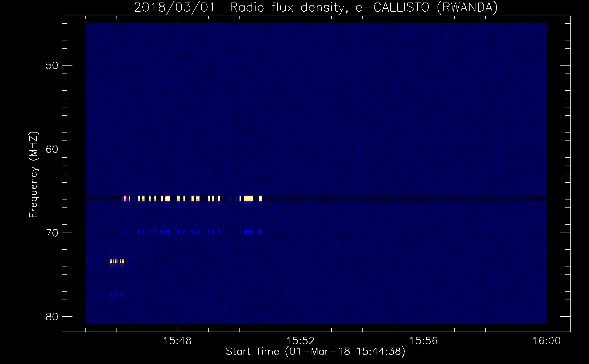
Task: Click the "15:48" time tick label
Action: pos(177,341)
